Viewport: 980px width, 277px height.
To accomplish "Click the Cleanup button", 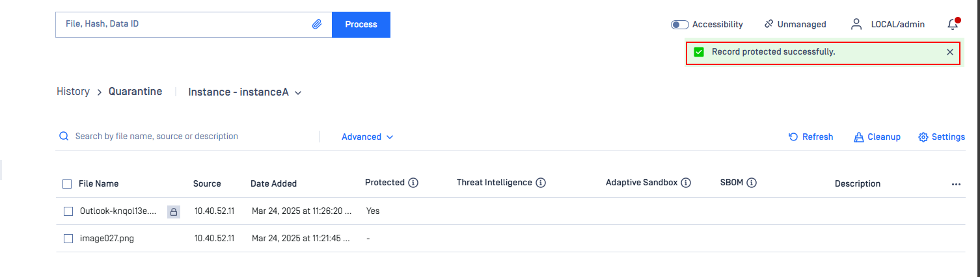I will tap(877, 137).
